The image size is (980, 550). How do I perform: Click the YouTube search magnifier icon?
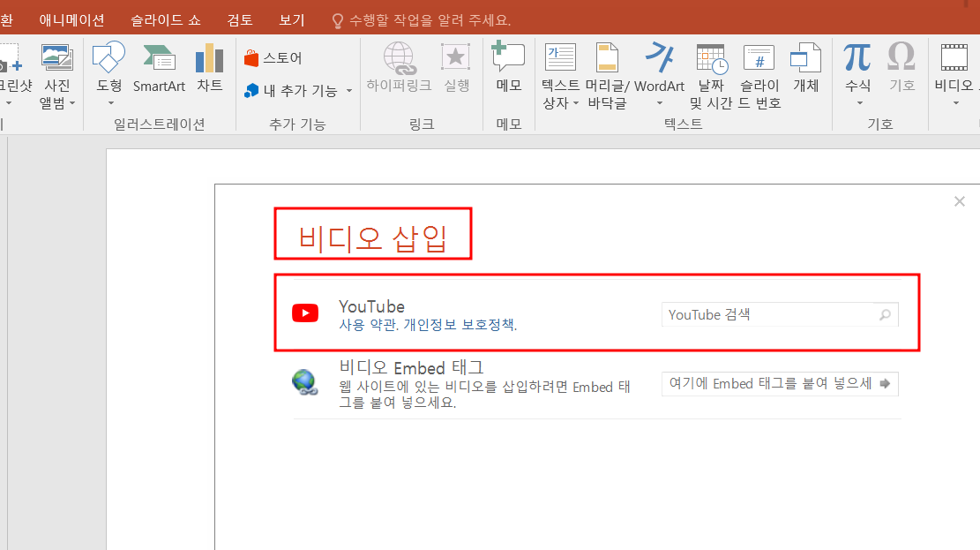pos(885,315)
